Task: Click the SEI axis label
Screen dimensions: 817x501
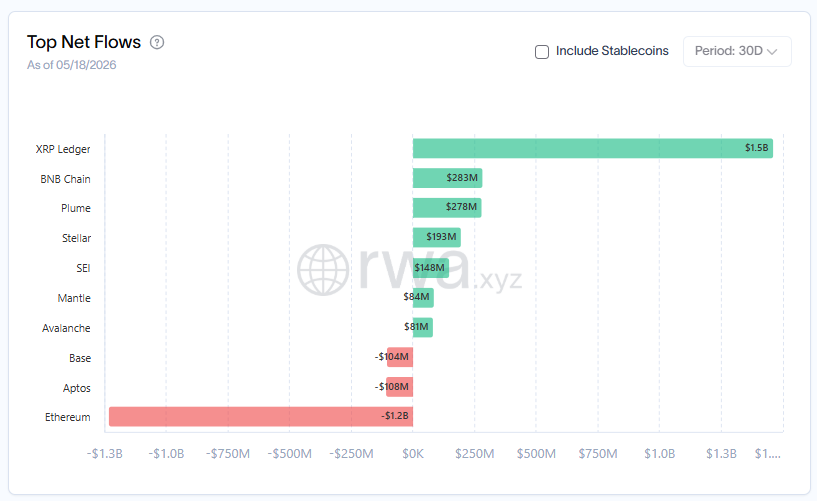Action: pos(83,268)
